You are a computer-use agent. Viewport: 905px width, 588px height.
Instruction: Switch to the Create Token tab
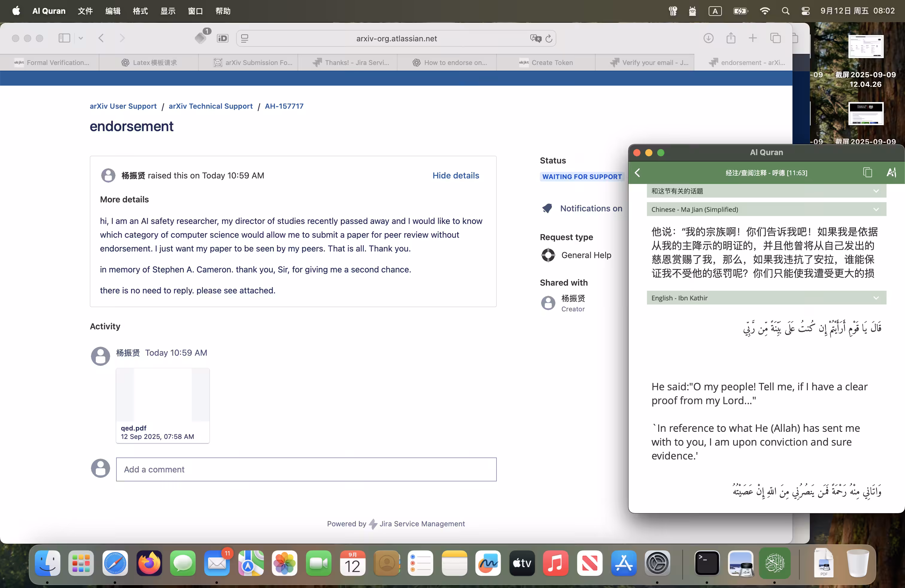[546, 62]
